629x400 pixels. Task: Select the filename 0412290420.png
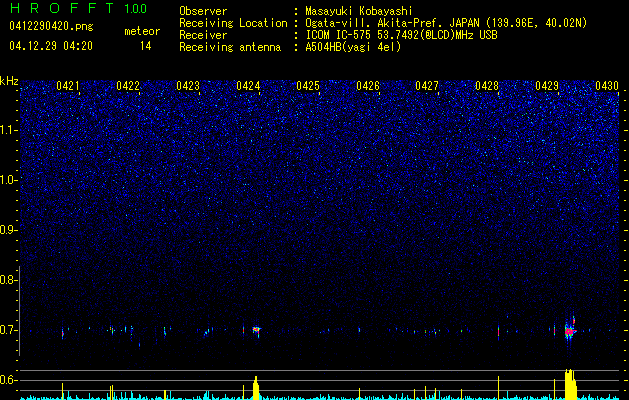(x=51, y=26)
